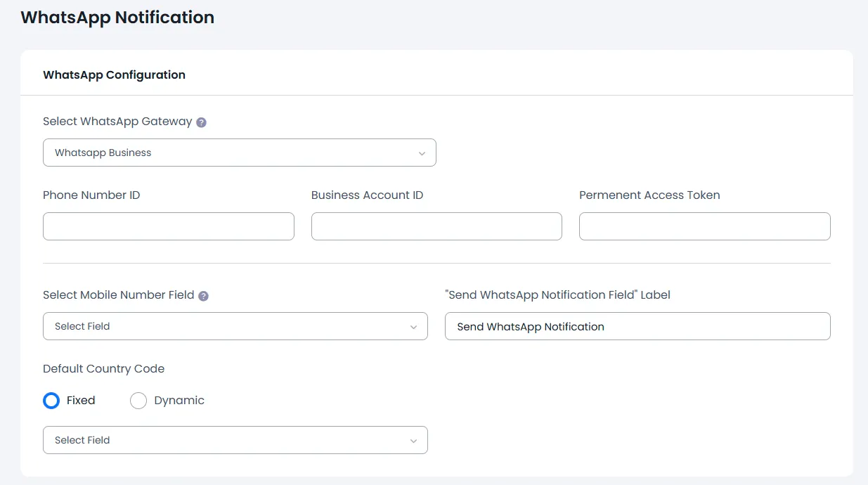Click the "Send WhatsApp Notification Field" Label text
Viewport: 868px width, 485px height.
coord(557,295)
